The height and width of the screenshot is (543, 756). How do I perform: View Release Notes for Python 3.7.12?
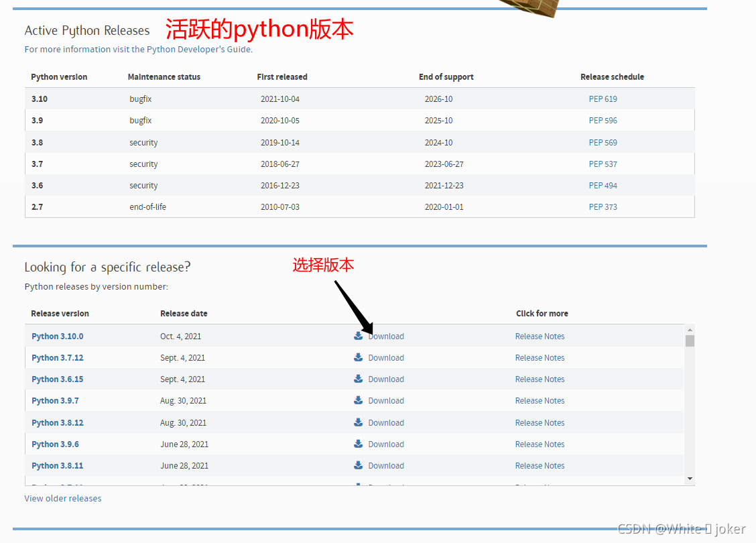540,358
